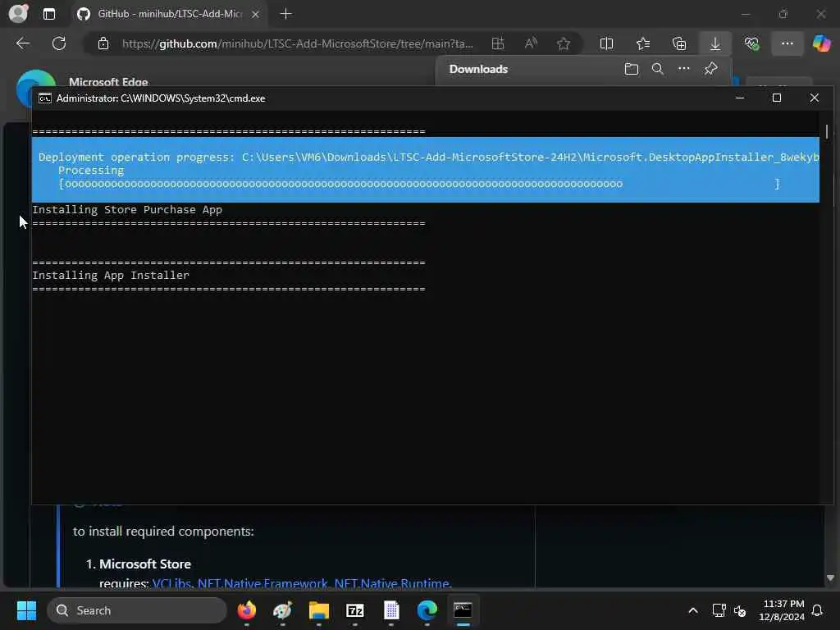Click the taskbar Search box
This screenshot has height=630, width=840.
pyautogui.click(x=137, y=610)
